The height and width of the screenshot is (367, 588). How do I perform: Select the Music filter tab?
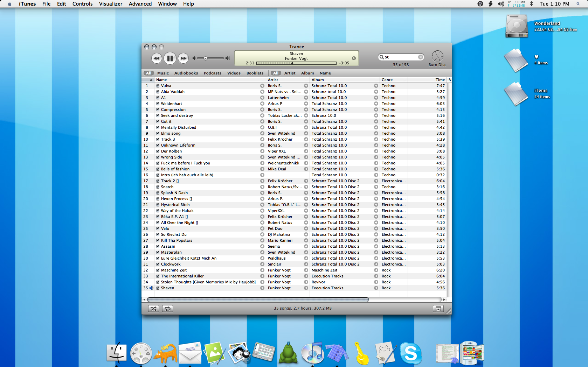[163, 73]
